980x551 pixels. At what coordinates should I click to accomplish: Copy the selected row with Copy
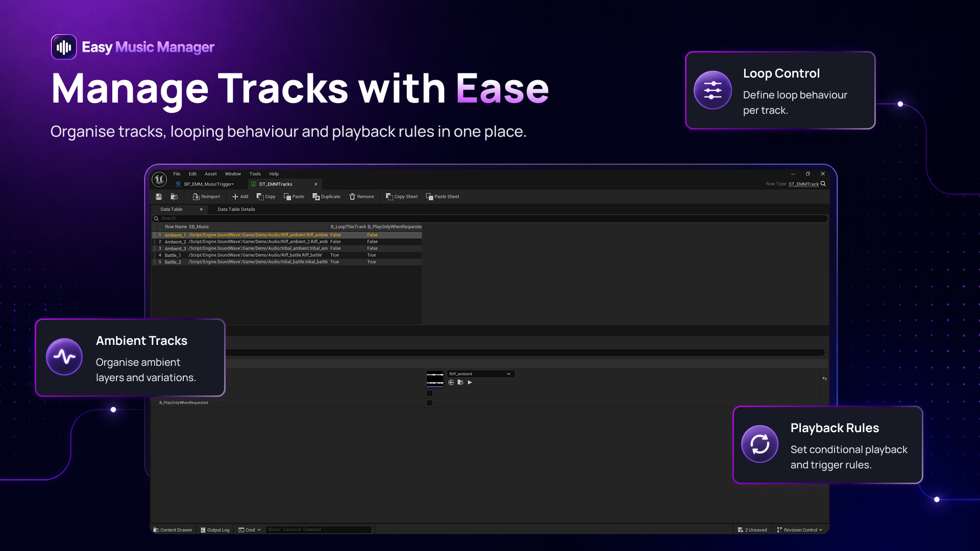click(x=265, y=196)
